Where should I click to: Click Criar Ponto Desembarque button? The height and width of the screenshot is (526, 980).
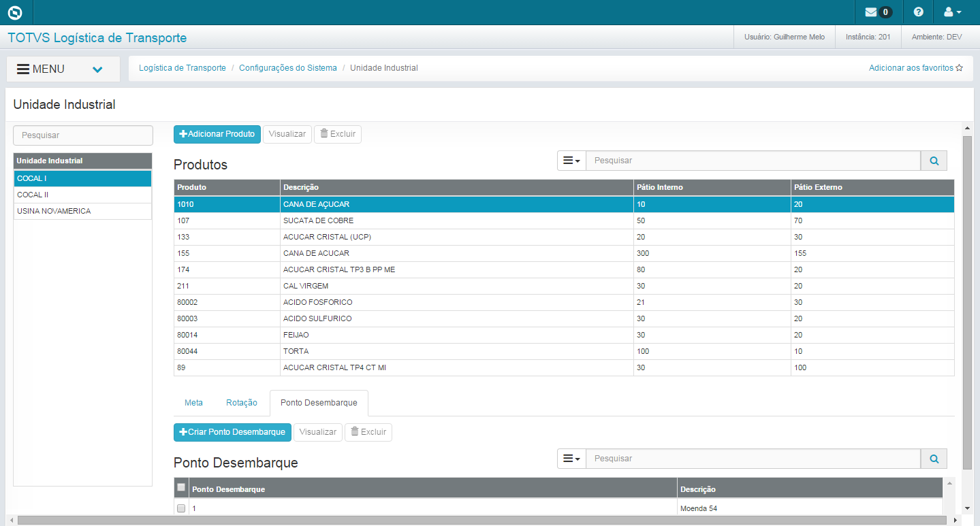pyautogui.click(x=232, y=432)
